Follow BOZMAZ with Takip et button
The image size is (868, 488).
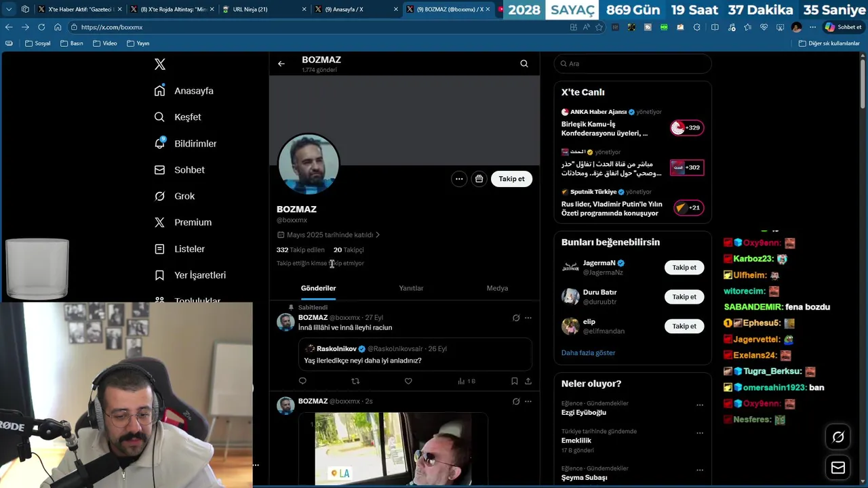(x=512, y=179)
